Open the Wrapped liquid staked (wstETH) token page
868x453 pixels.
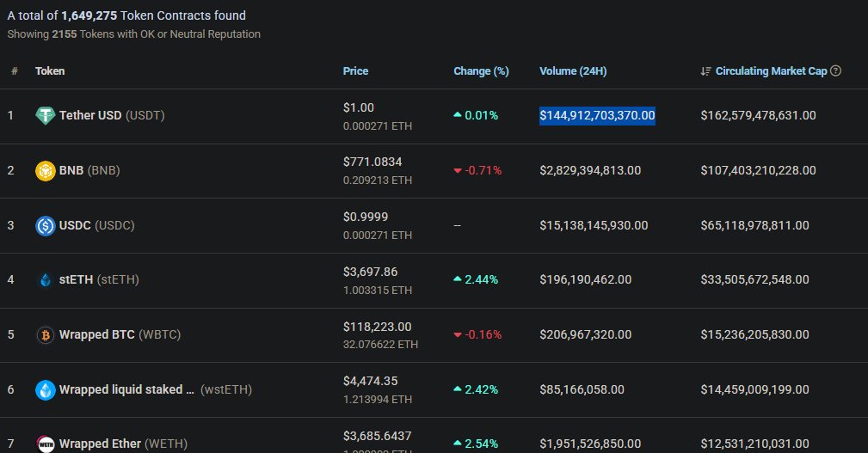(x=156, y=390)
